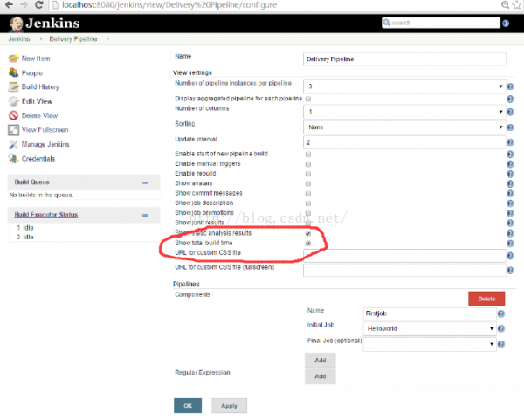Click OK to save view

point(188,406)
